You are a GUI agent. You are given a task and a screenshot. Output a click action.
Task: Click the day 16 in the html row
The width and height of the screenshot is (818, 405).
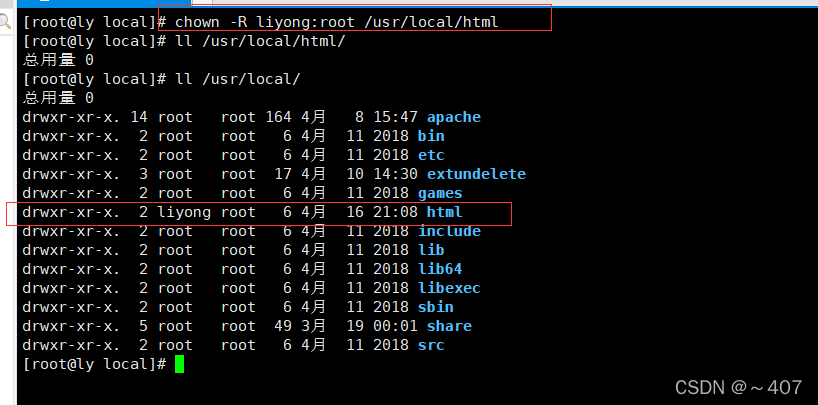(355, 212)
